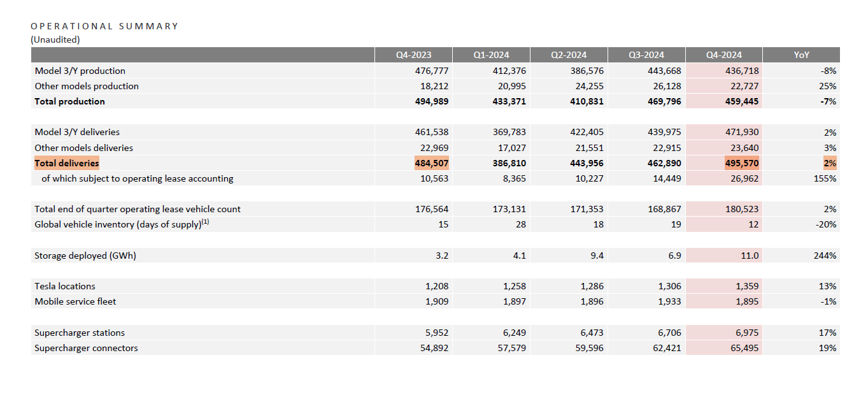Click the value 1,359
The width and height of the screenshot is (868, 418).
pyautogui.click(x=748, y=286)
